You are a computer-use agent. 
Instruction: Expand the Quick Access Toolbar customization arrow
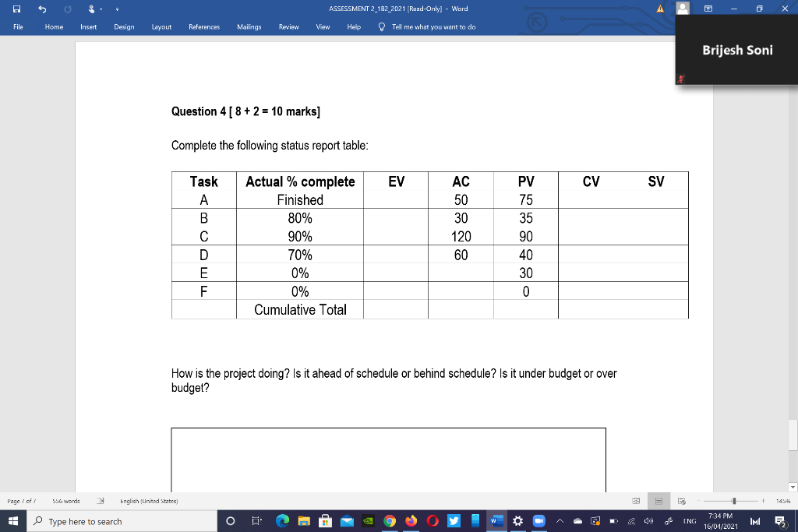point(116,9)
